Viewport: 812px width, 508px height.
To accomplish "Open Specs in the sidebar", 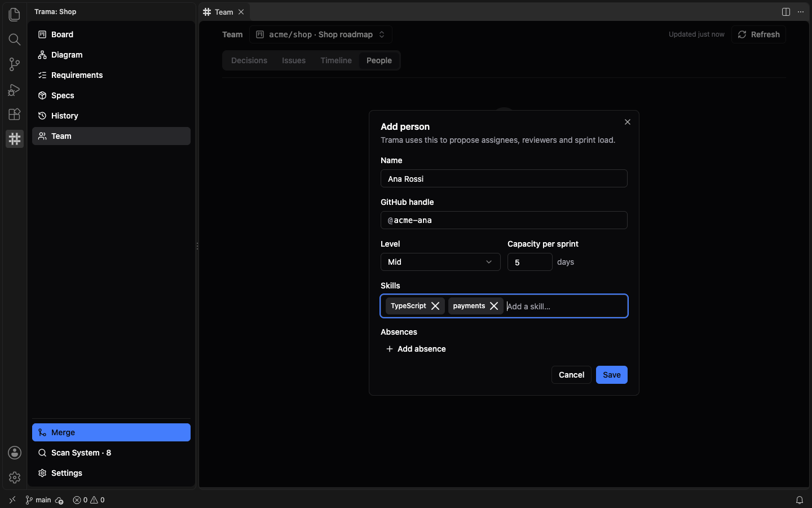I will pyautogui.click(x=112, y=95).
